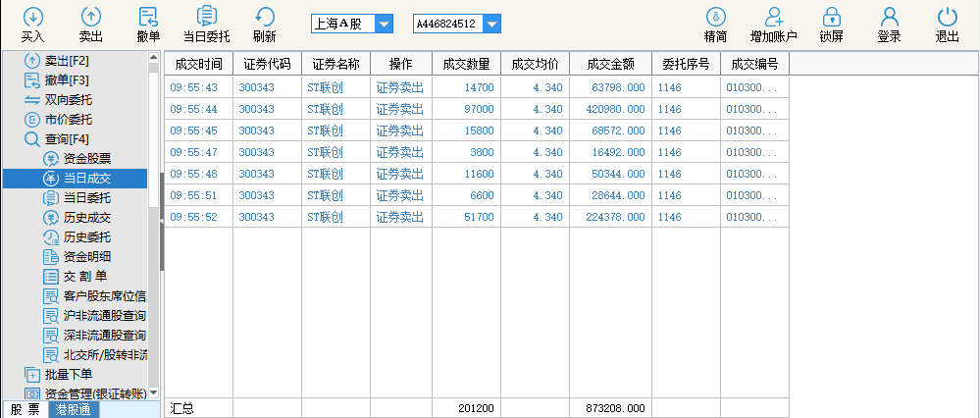Select the trade row at 09:55:47
This screenshot has width=980, height=418.
point(477,152)
